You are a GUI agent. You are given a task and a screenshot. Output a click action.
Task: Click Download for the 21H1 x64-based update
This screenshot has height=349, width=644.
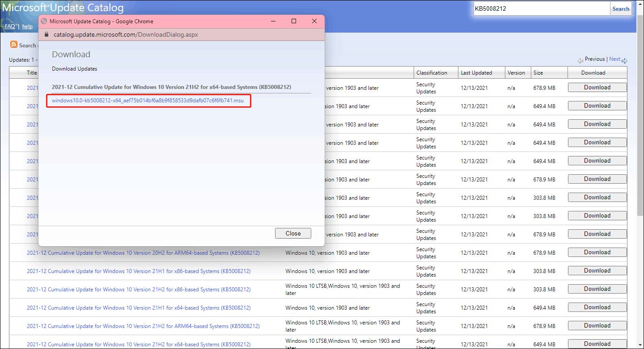(597, 307)
